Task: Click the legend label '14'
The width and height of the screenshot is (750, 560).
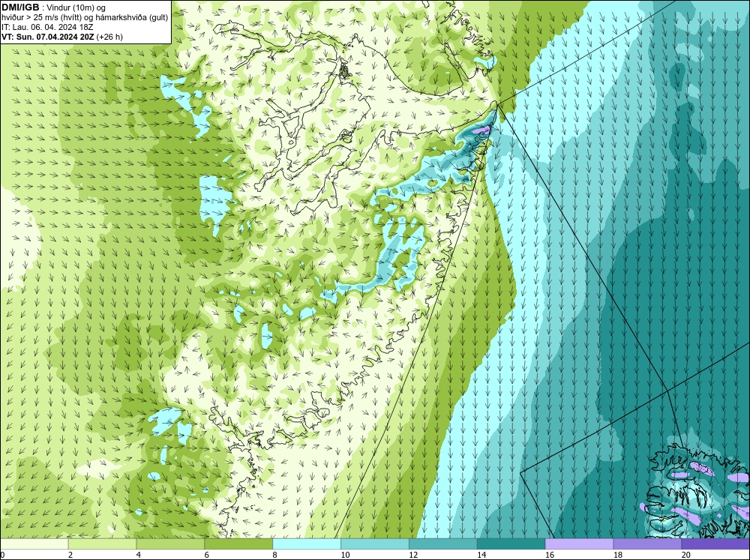Action: (x=481, y=555)
